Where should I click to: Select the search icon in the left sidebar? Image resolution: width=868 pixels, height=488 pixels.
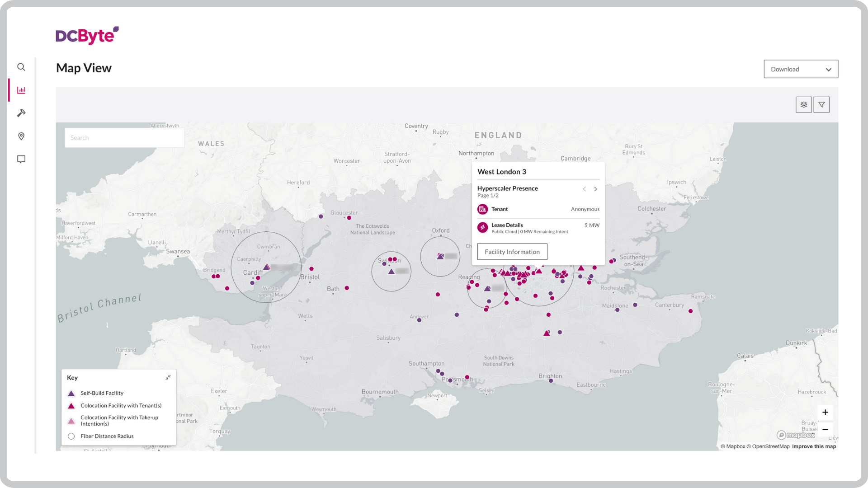point(21,67)
